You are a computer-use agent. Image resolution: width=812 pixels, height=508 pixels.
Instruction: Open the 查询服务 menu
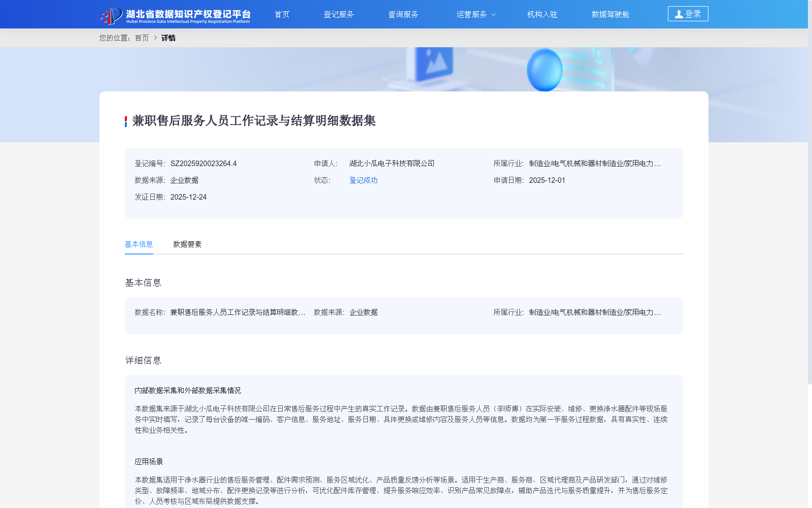(x=403, y=14)
